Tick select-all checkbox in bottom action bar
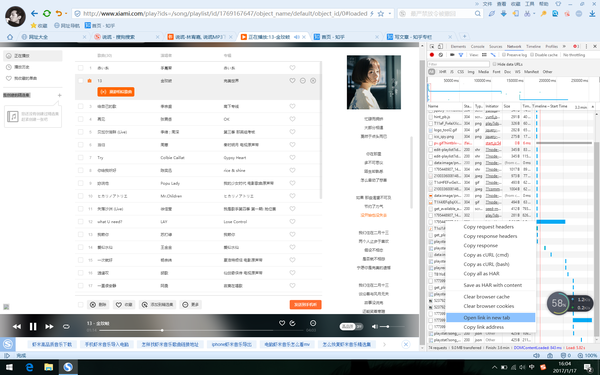Screen dimensions: 600x375 coord(80,305)
